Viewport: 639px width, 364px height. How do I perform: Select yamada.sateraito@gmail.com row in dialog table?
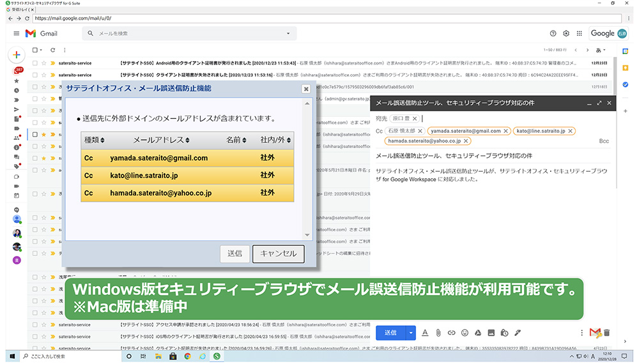click(187, 158)
